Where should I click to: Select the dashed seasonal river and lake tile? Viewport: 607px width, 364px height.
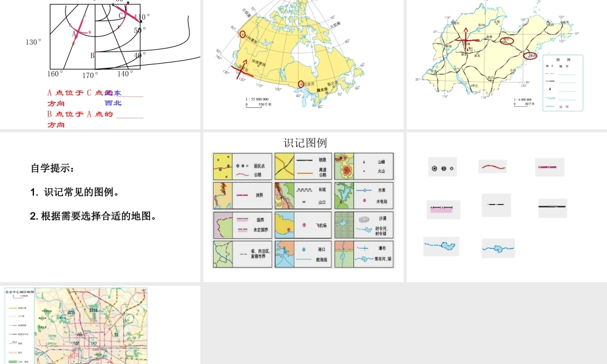point(441,246)
